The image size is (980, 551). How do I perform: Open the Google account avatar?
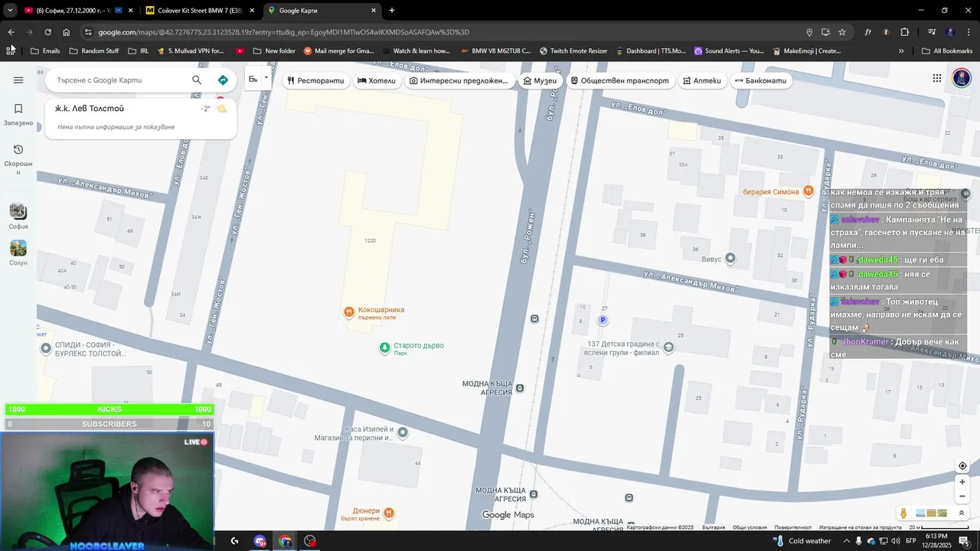click(962, 78)
